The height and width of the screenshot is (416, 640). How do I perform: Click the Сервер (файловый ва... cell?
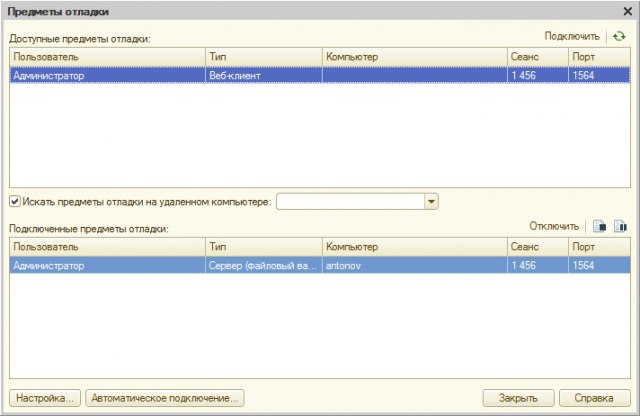point(264,265)
